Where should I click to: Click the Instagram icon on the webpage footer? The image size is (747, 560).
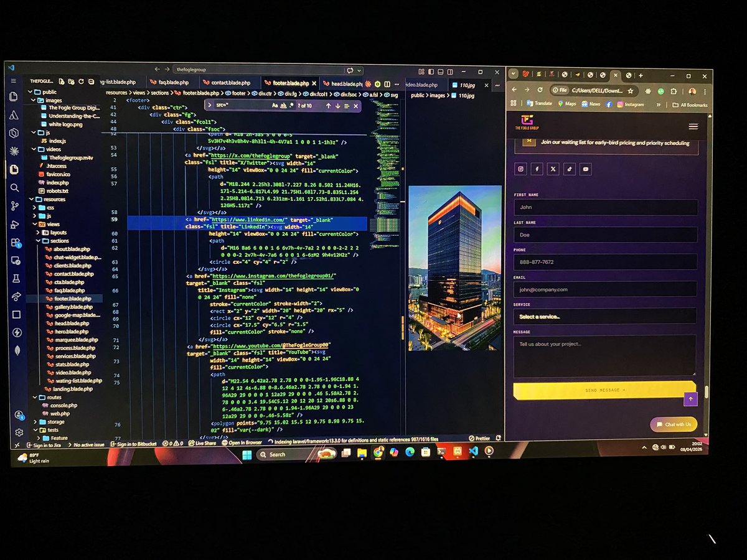click(x=522, y=169)
